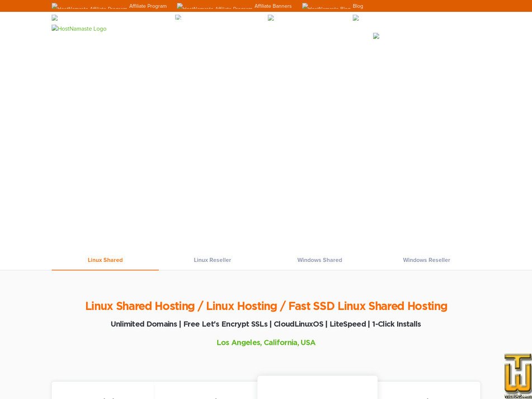Click the WHTOP.com badge in the corner

pos(517,376)
